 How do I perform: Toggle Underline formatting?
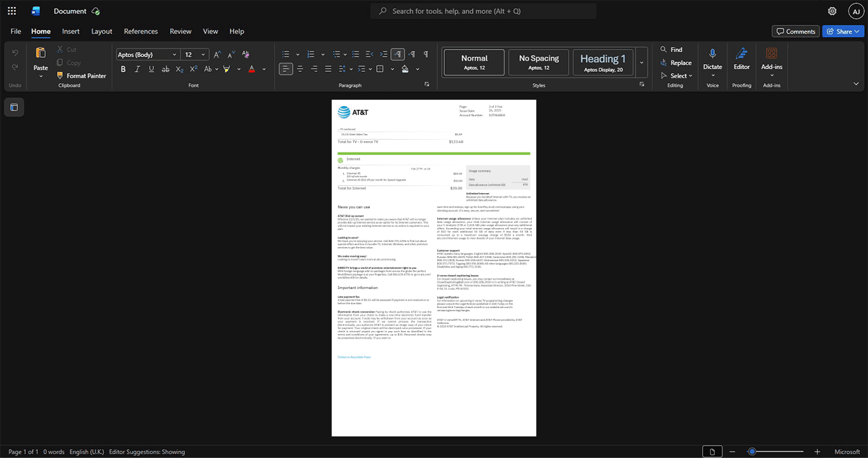click(x=151, y=69)
